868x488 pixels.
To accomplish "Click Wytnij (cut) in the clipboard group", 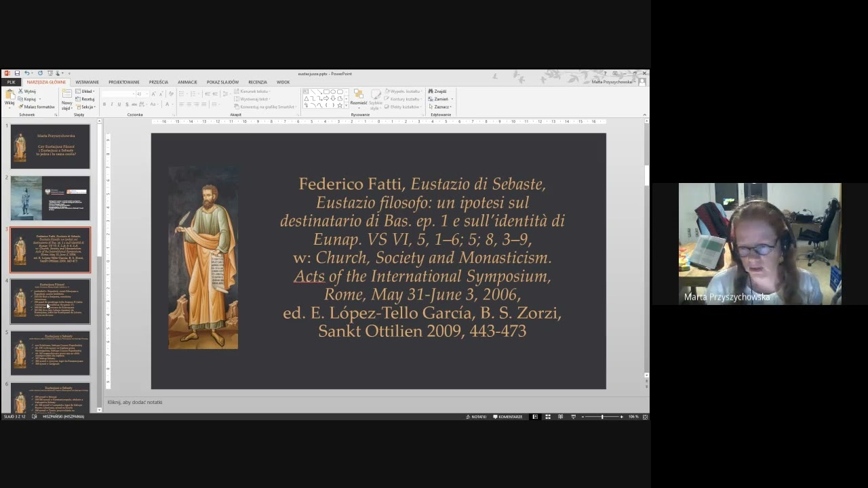I will click(27, 91).
